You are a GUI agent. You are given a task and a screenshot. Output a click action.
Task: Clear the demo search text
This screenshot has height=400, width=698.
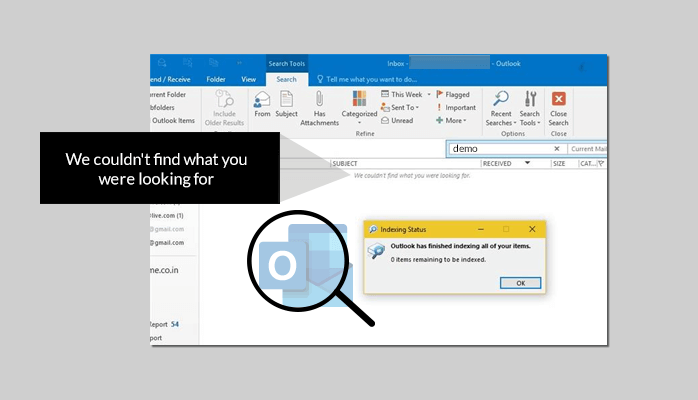[556, 149]
